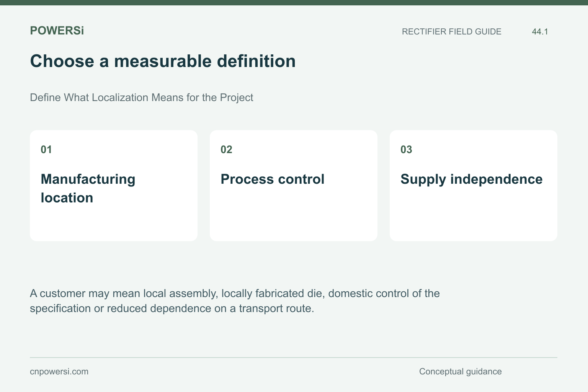The width and height of the screenshot is (588, 392).
Task: Click the Conceptual guidance footer note
Action: click(x=460, y=372)
